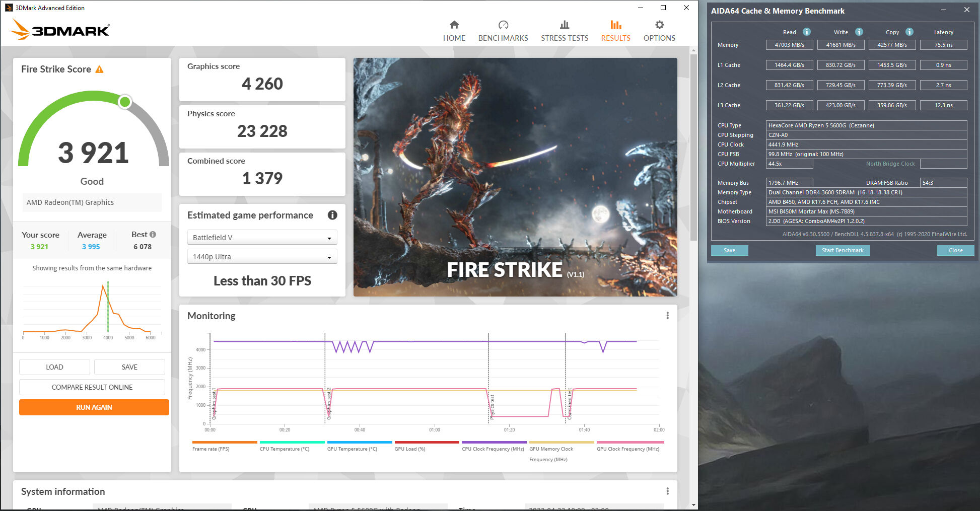
Task: Click the SAVE result button in 3DMark
Action: point(129,367)
